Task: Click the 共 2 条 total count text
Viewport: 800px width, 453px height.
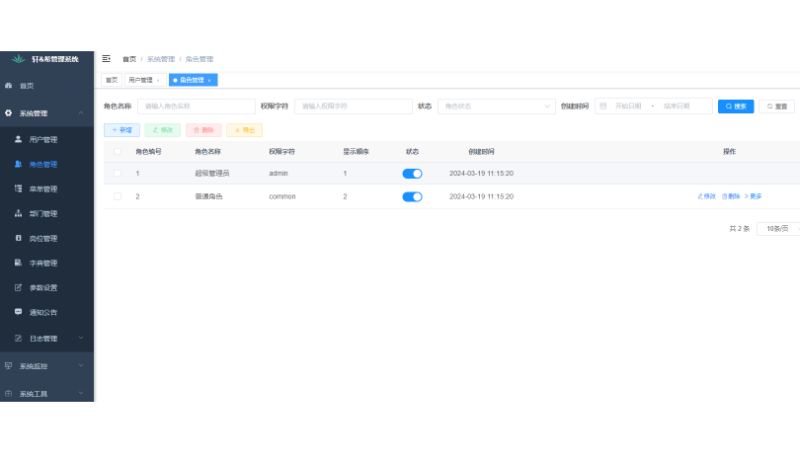Action: click(739, 229)
